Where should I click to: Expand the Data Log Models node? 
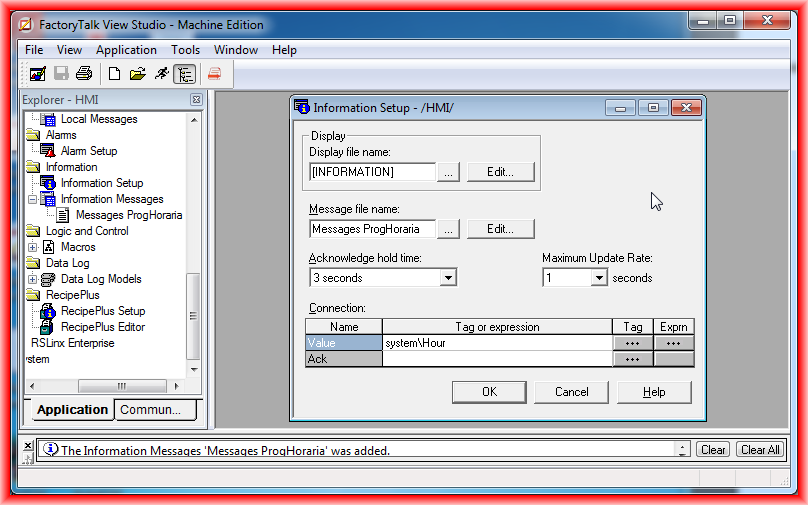point(33,279)
